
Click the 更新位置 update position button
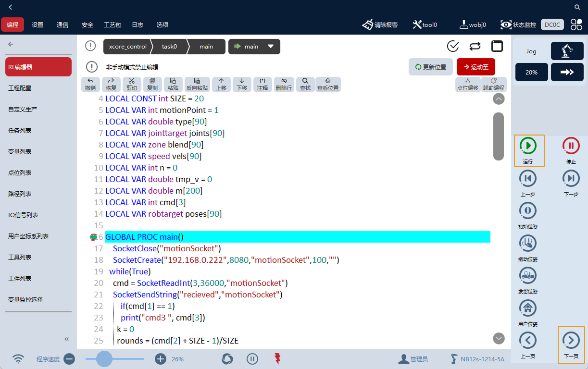(x=430, y=67)
